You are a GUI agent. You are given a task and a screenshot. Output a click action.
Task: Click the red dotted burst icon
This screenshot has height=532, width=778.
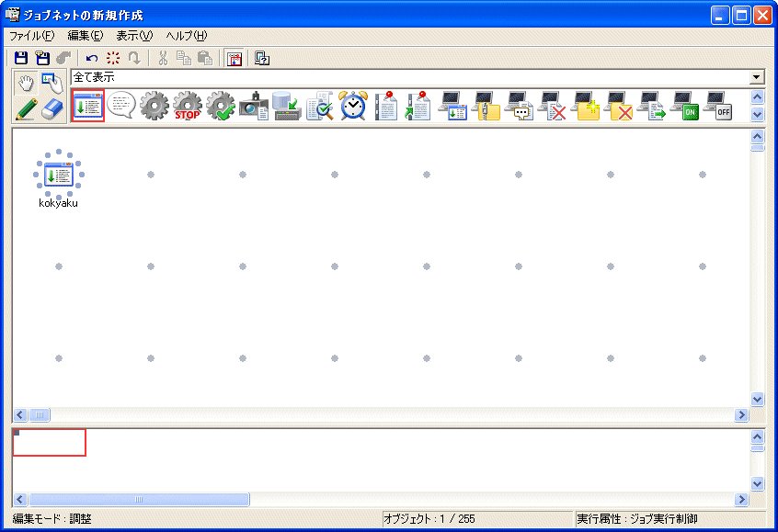coord(113,58)
